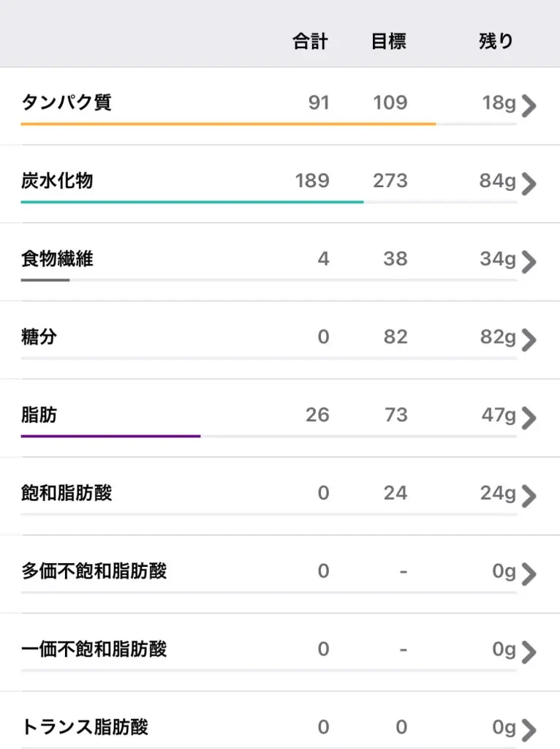Tap the 残り column header

496,42
